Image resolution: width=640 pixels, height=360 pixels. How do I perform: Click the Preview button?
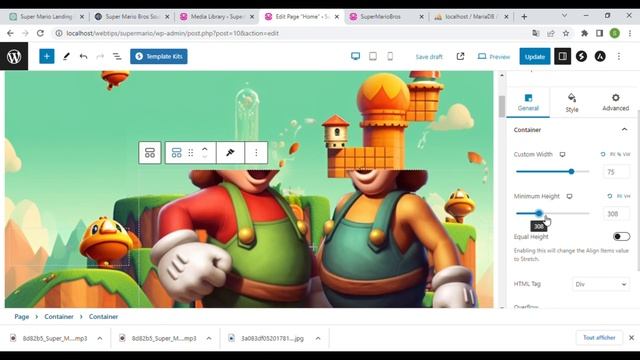pos(494,57)
